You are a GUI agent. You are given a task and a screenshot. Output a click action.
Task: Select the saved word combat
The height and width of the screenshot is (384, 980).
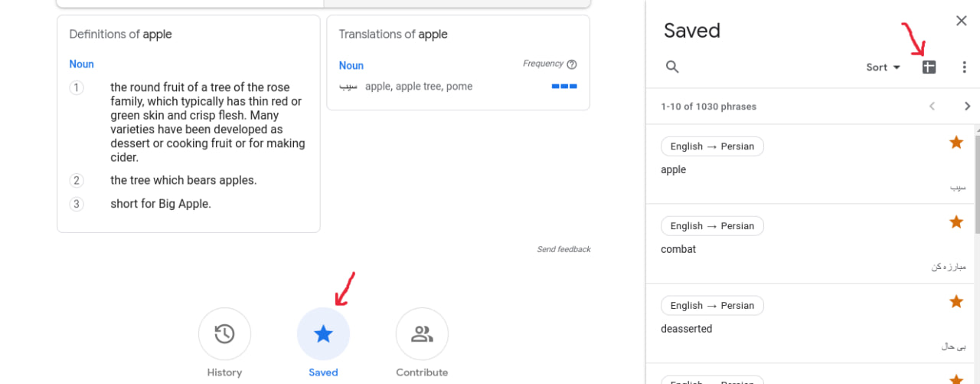678,249
